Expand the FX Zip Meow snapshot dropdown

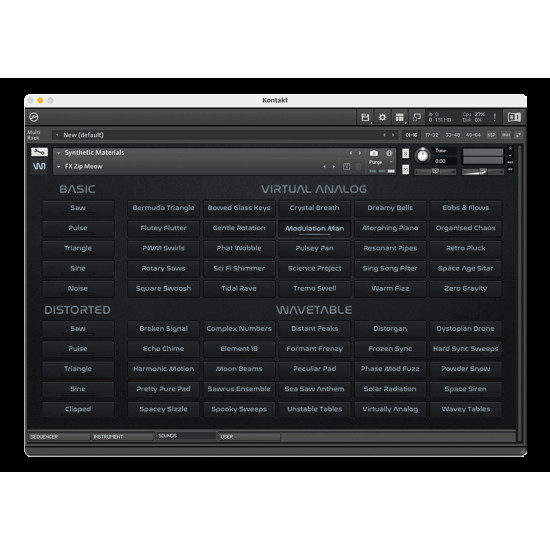point(59,167)
